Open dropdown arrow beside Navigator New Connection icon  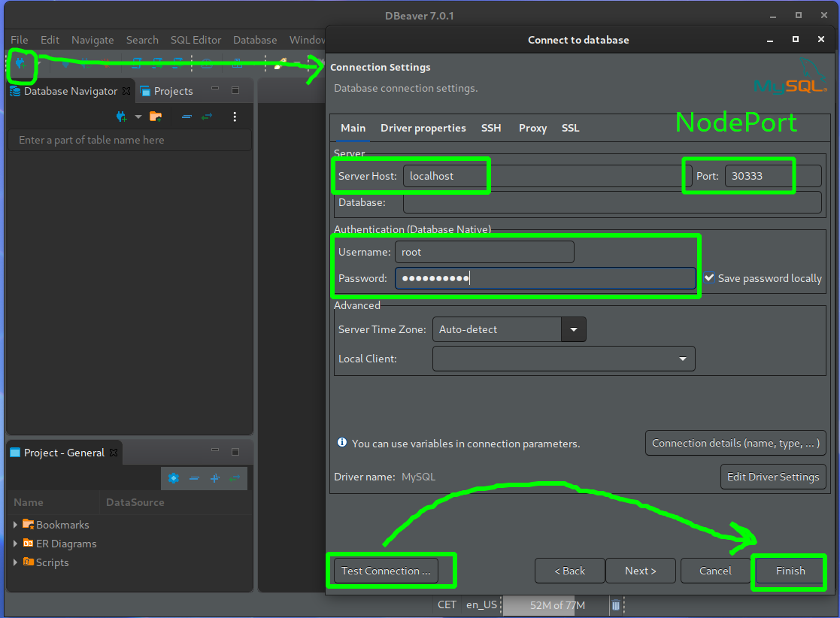[138, 117]
